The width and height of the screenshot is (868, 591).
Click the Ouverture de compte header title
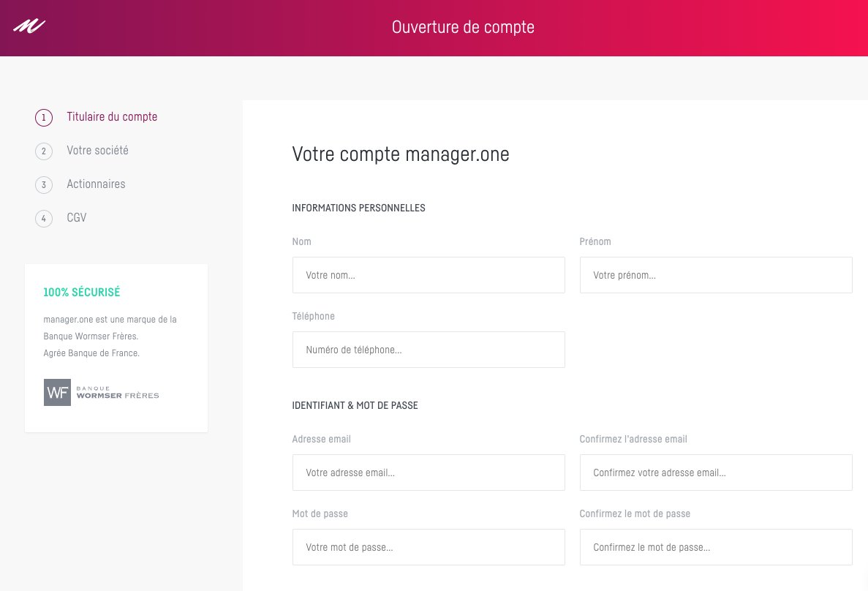[x=463, y=27]
